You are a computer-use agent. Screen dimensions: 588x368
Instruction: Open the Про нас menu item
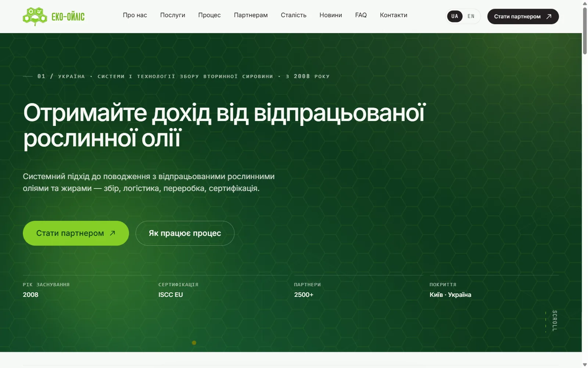tap(135, 15)
